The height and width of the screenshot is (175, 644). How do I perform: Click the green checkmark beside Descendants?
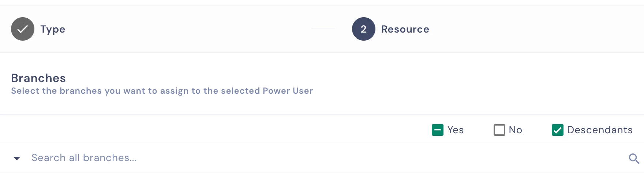pyautogui.click(x=557, y=130)
